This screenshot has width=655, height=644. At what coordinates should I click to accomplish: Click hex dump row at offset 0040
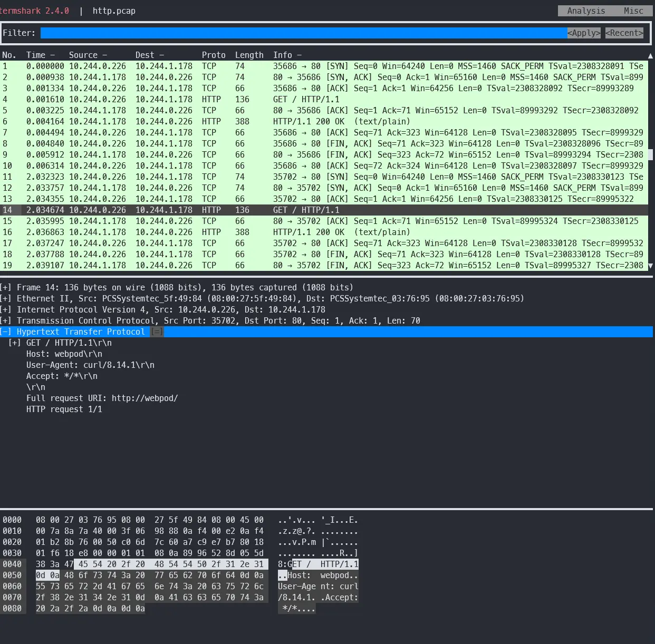(x=180, y=564)
